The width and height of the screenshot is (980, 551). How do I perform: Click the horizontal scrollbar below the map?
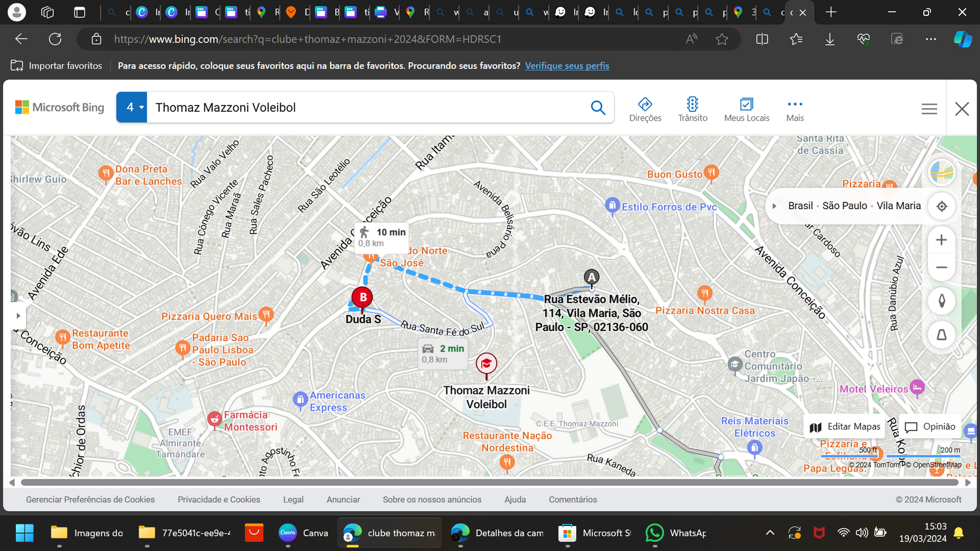click(489, 482)
